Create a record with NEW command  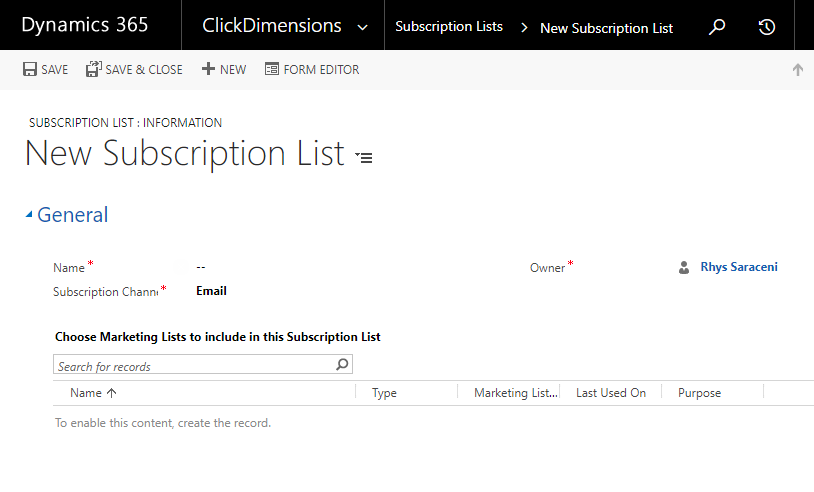pos(233,70)
